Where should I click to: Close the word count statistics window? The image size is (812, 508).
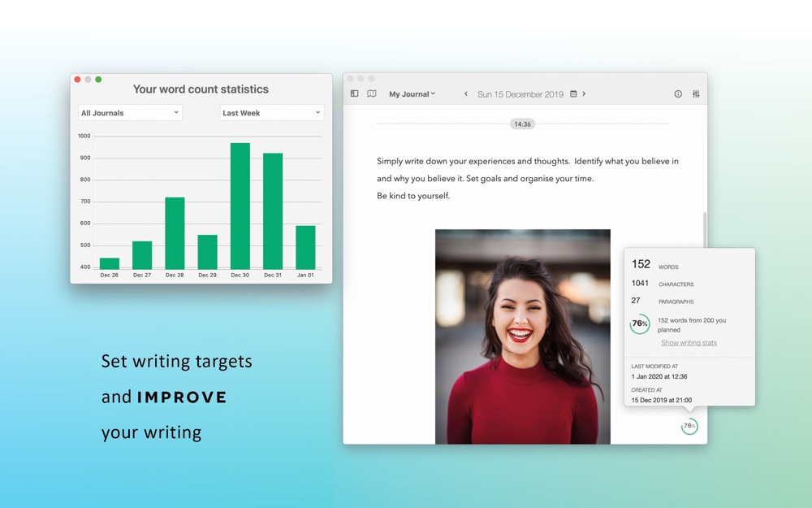pyautogui.click(x=77, y=80)
